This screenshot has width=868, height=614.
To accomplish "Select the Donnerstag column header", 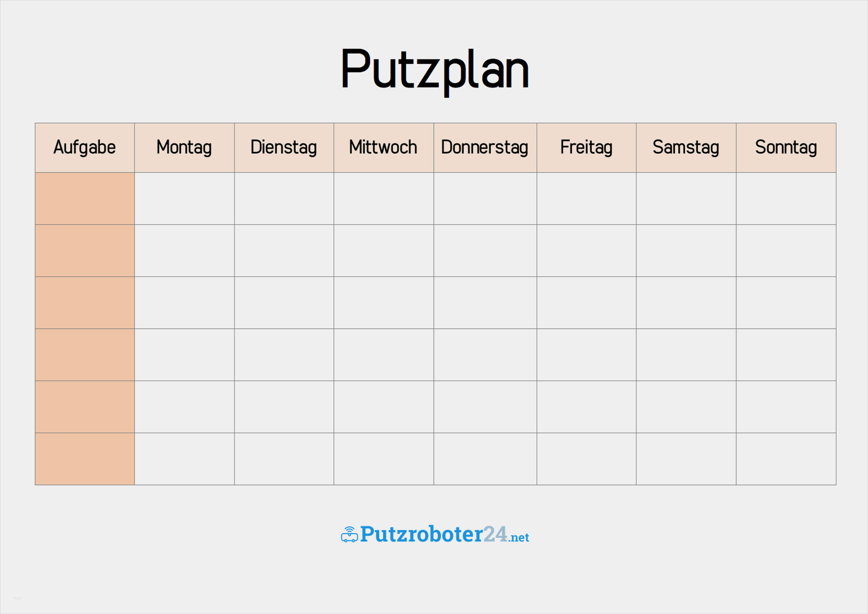I will click(x=485, y=147).
